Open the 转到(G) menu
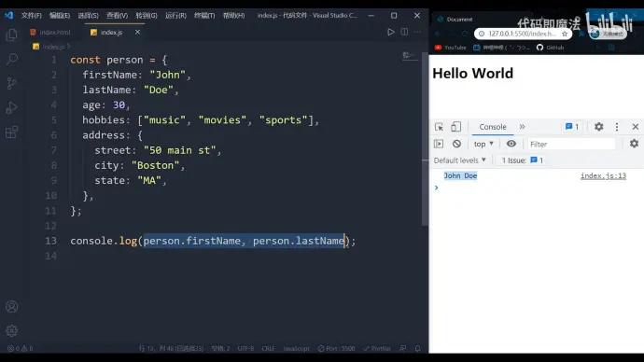The width and height of the screenshot is (644, 362). point(147,16)
